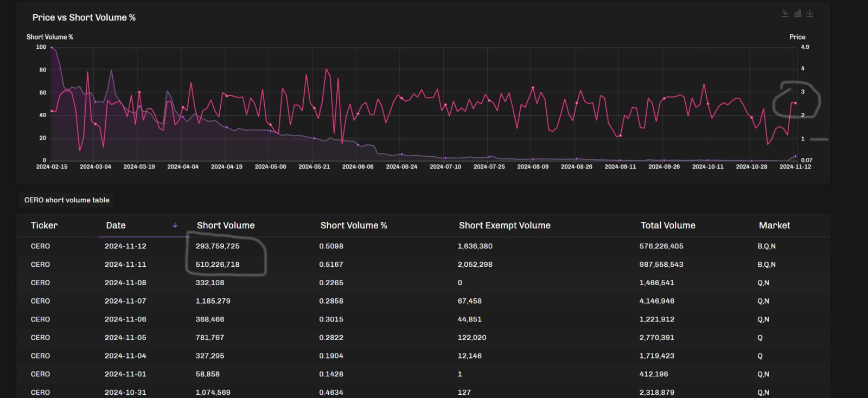This screenshot has width=868, height=398.
Task: Select x-axis label 2024-09-11 on chart
Action: click(620, 167)
